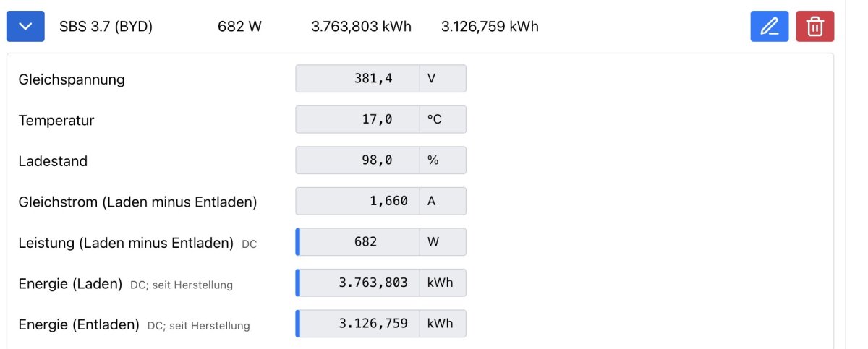Click the Gleichspannung value field 381,4
Viewport: 868px width, 349px height.
358,79
